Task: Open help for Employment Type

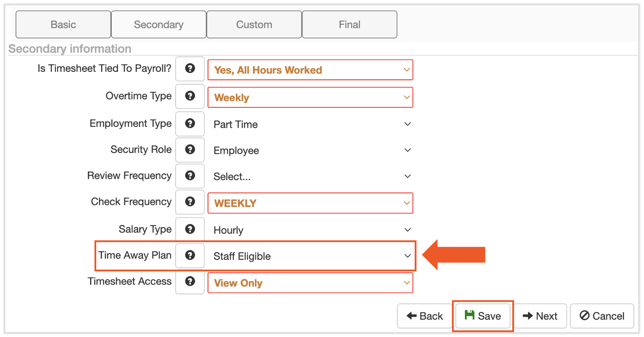Action: [x=190, y=124]
